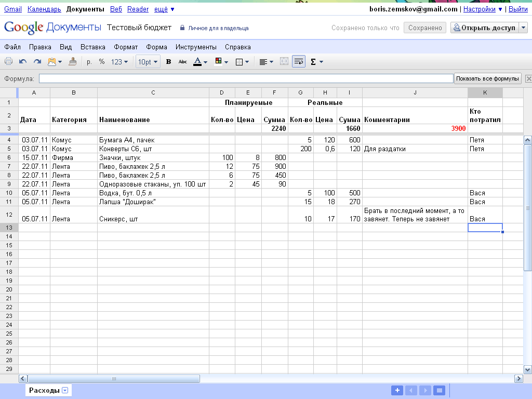Redo the last undone action
This screenshot has width=532, height=399.
coord(37,62)
